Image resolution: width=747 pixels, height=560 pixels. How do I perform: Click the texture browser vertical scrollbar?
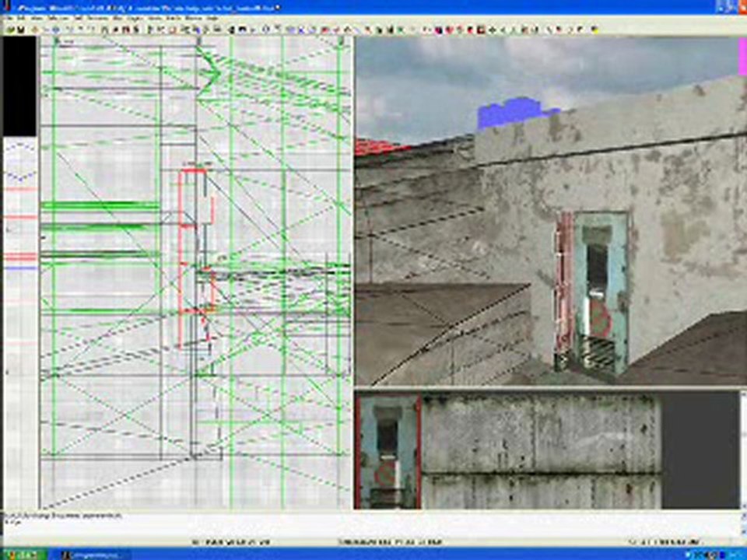742,450
